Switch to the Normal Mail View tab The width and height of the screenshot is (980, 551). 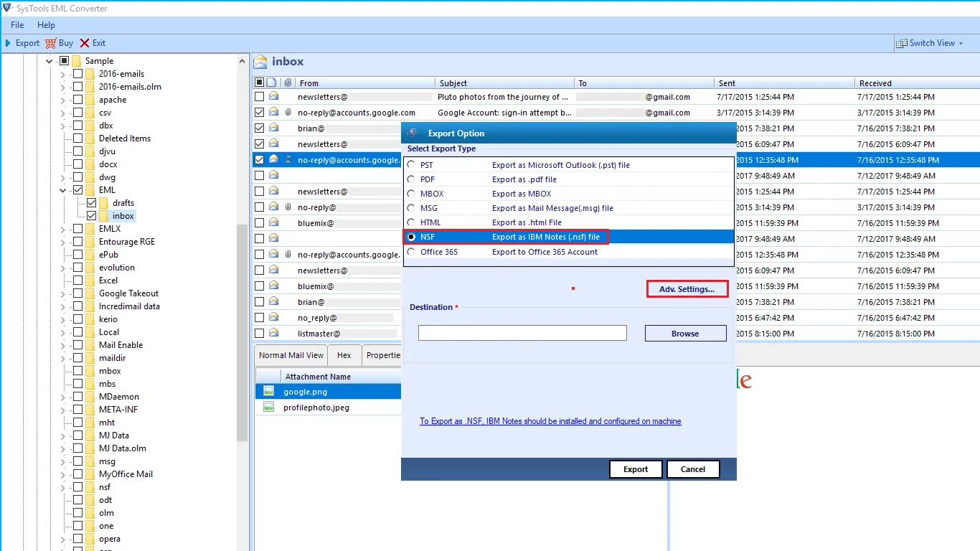[291, 355]
